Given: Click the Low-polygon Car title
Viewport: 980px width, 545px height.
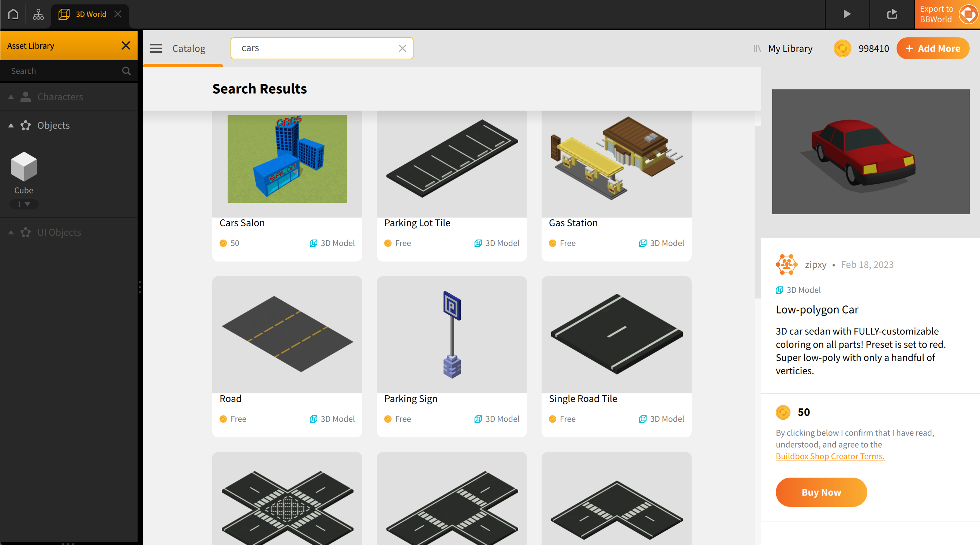Looking at the screenshot, I should coord(817,309).
